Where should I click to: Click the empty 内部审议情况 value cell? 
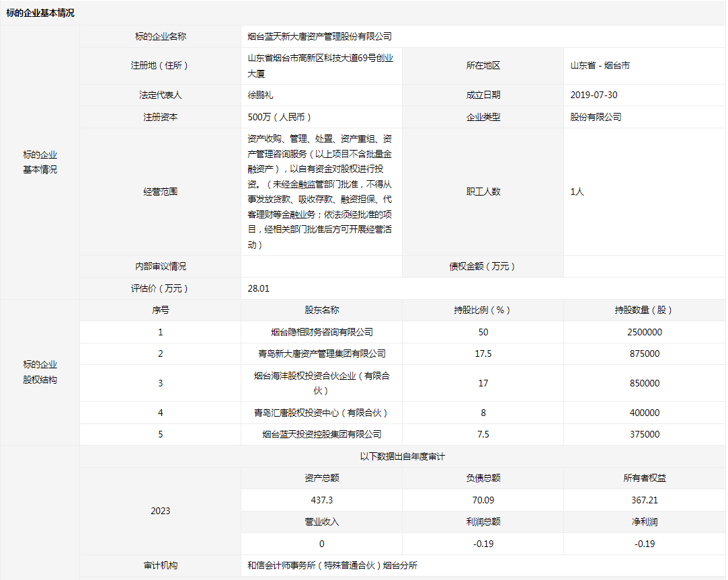coord(321,266)
